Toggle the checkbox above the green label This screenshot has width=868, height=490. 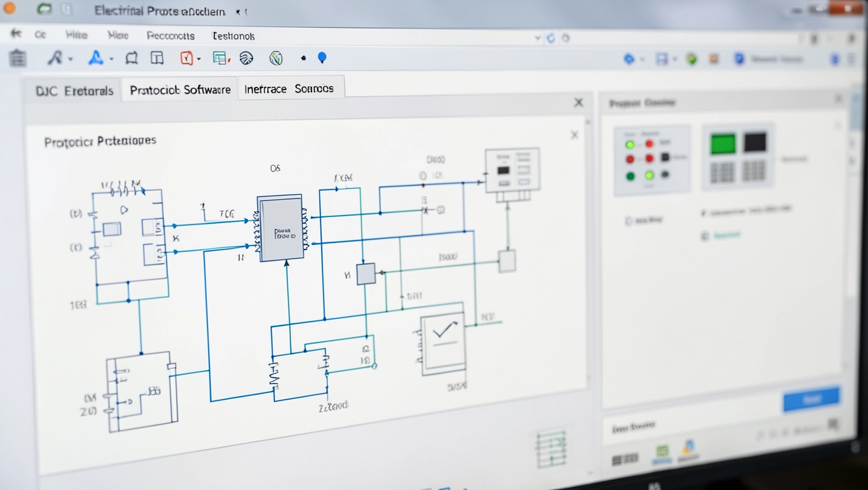pos(703,212)
